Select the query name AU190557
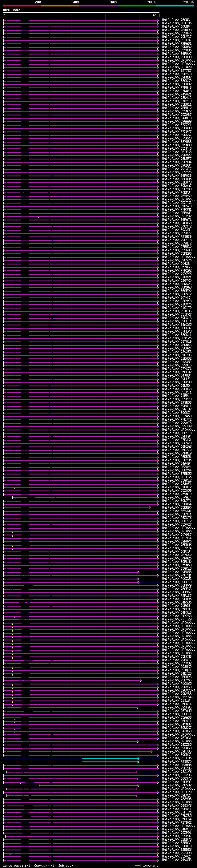Viewport: 197px width, 868px height. pos(11,10)
